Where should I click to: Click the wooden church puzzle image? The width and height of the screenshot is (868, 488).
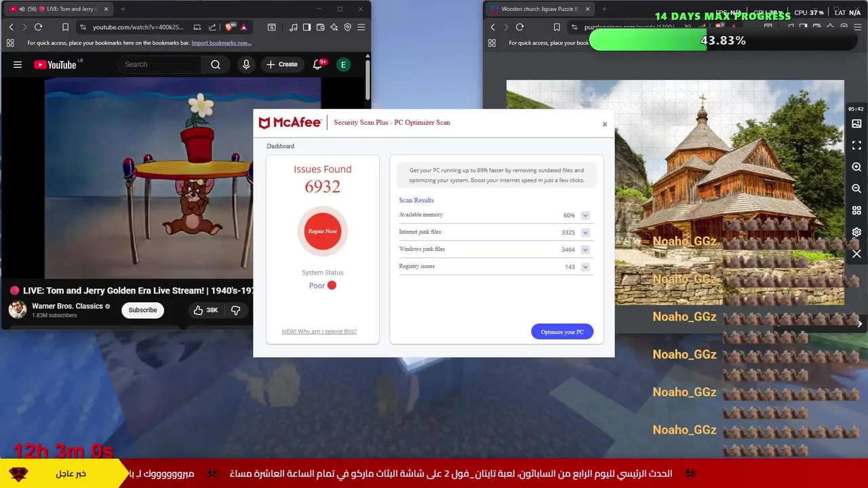pyautogui.click(x=675, y=192)
